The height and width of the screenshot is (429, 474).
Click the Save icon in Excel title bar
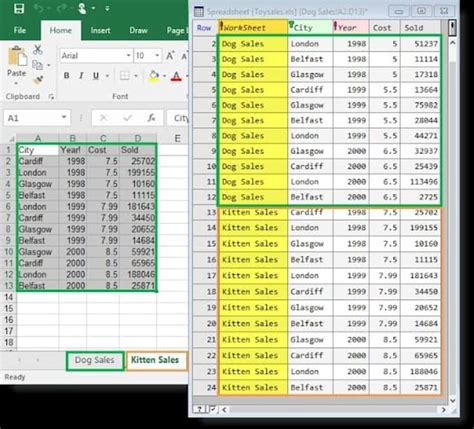[x=19, y=8]
